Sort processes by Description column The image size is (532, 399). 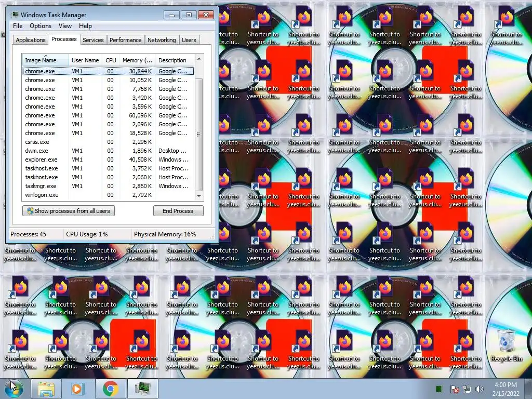(175, 60)
